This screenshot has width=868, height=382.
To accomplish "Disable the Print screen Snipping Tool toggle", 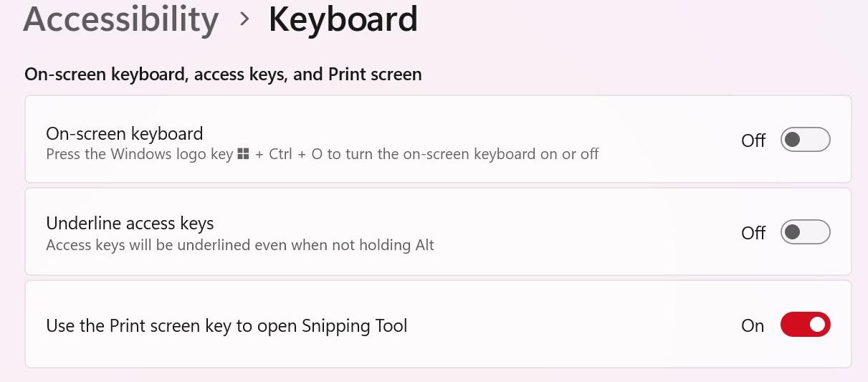I will pyautogui.click(x=805, y=325).
